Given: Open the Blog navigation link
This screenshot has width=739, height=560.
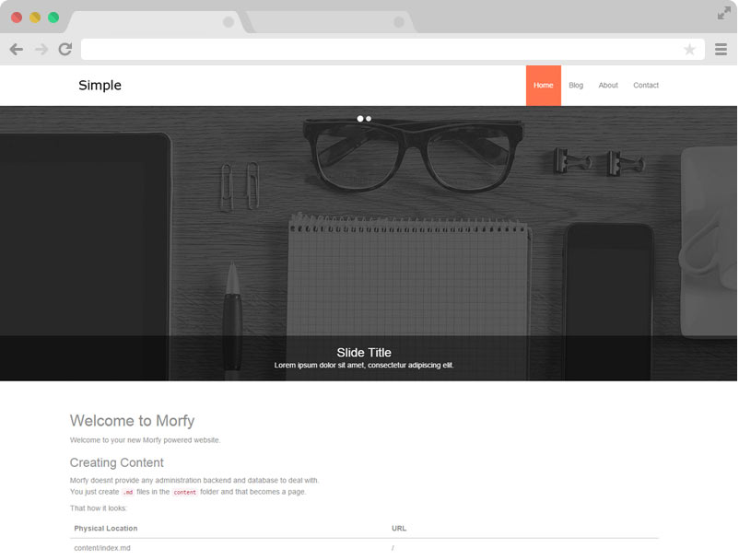Looking at the screenshot, I should tap(576, 86).
